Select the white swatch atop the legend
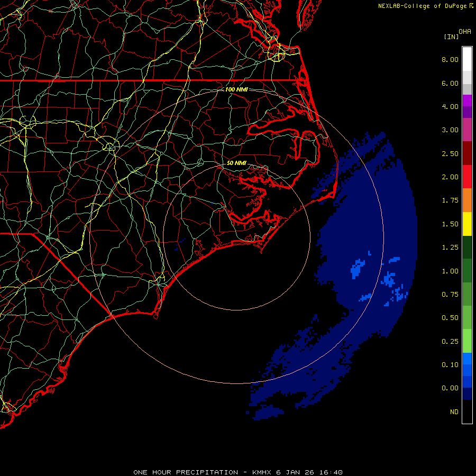Image resolution: width=476 pixels, height=476 pixels. point(467,59)
